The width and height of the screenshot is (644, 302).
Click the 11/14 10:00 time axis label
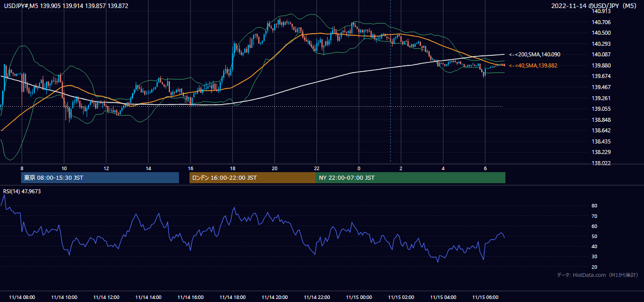coord(64,297)
